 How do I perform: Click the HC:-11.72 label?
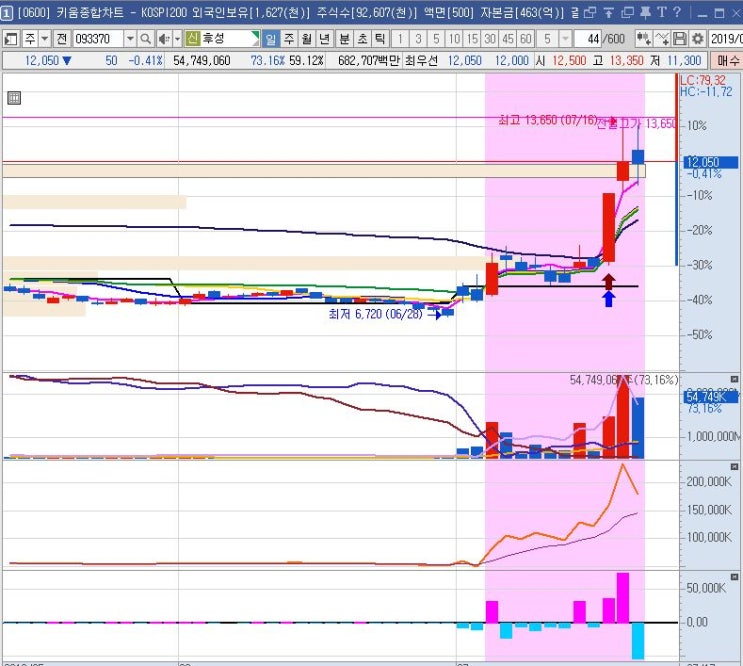click(706, 92)
